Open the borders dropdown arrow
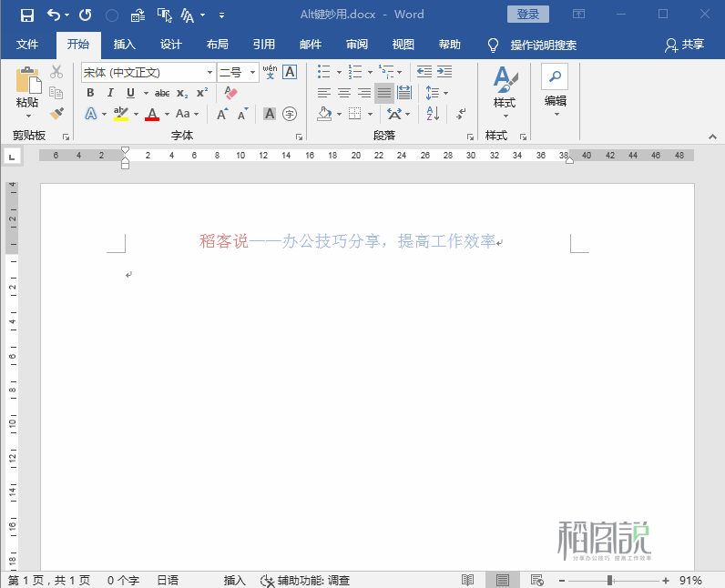The image size is (725, 588). point(370,114)
